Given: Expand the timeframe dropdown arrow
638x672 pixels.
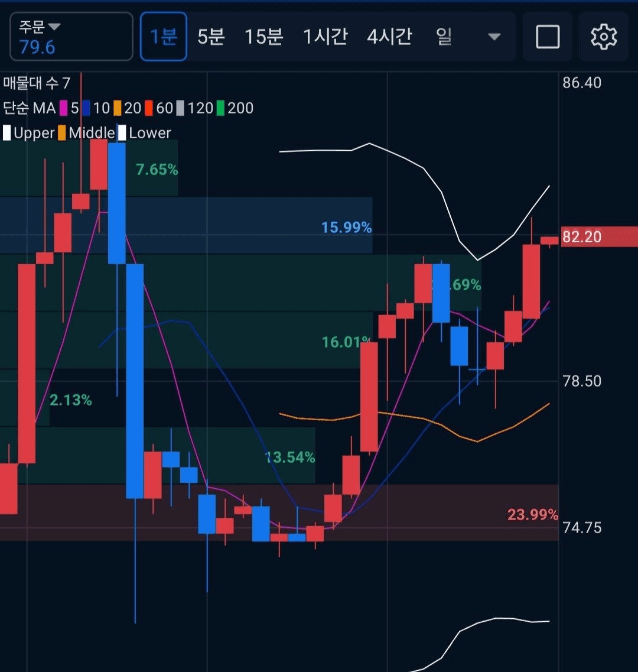Looking at the screenshot, I should [494, 37].
